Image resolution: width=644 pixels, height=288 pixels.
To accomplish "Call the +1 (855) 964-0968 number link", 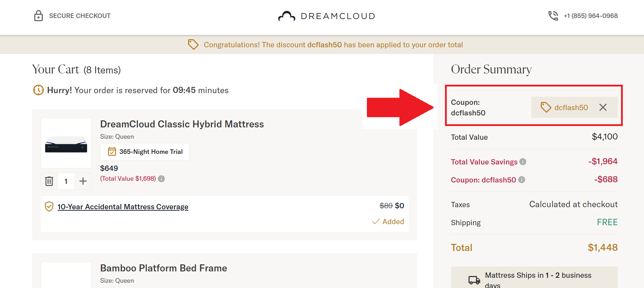I will pyautogui.click(x=591, y=16).
